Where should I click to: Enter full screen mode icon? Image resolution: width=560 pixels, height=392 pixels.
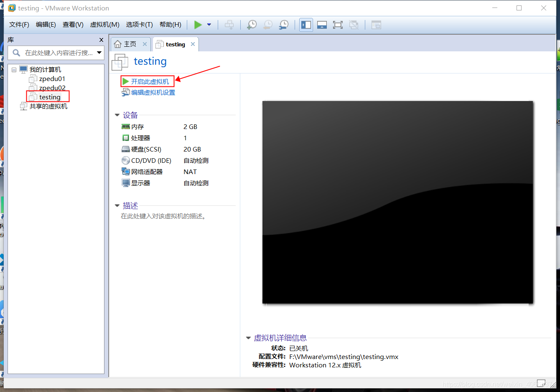coord(338,25)
